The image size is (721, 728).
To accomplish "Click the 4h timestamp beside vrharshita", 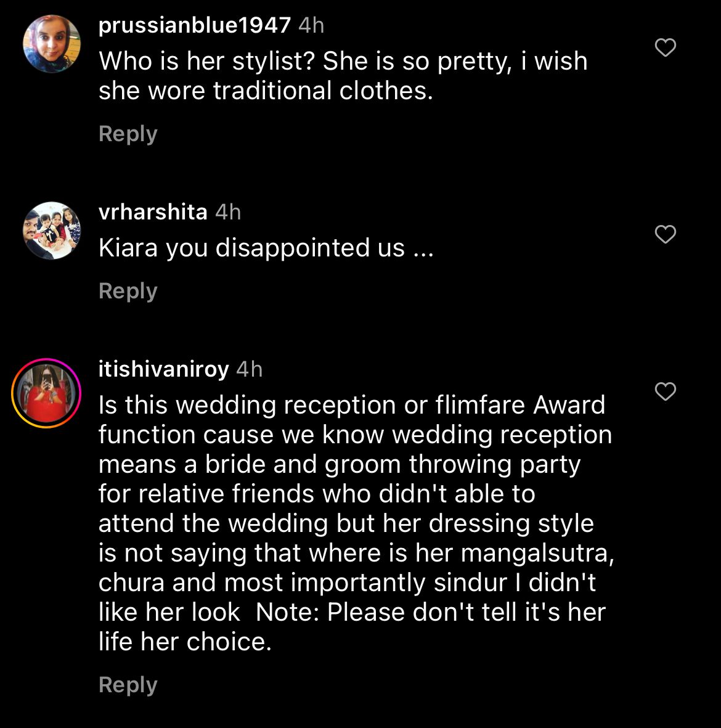I will (x=228, y=212).
